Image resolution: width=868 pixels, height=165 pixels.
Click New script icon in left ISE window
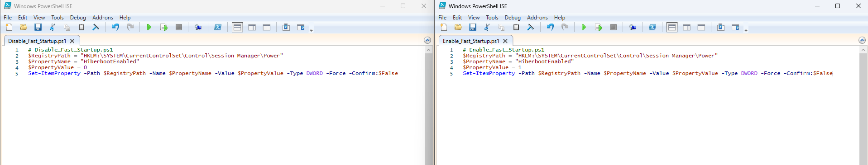click(x=9, y=28)
